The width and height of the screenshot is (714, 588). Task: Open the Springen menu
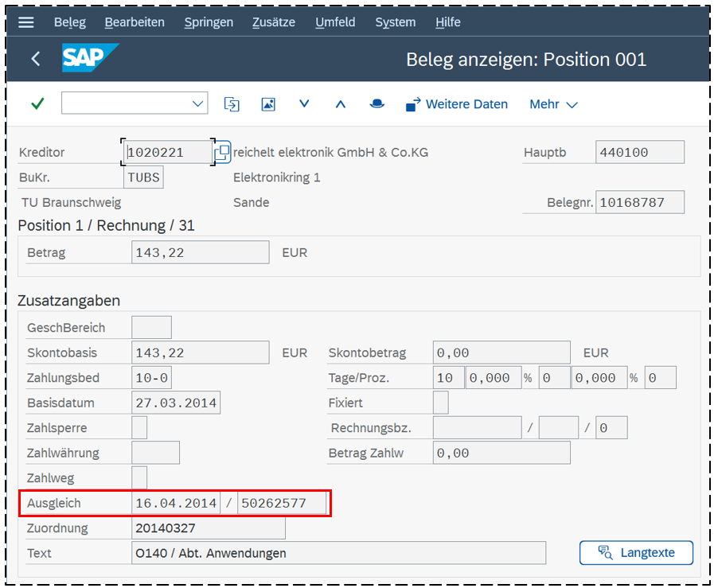(209, 22)
